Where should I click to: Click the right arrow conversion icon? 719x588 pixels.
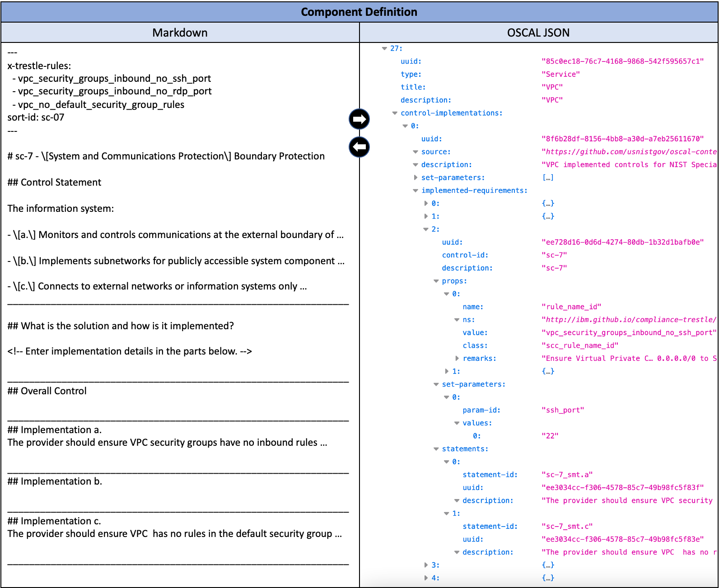[x=359, y=119]
